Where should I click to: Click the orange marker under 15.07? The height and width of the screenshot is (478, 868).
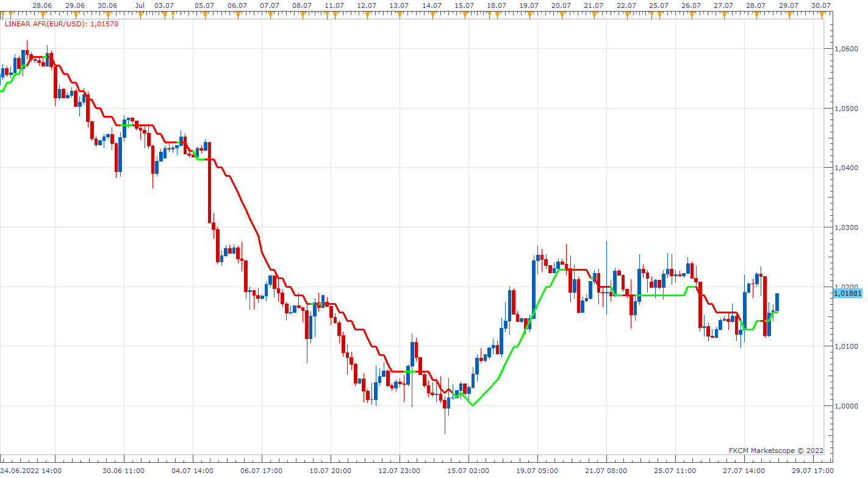[464, 14]
